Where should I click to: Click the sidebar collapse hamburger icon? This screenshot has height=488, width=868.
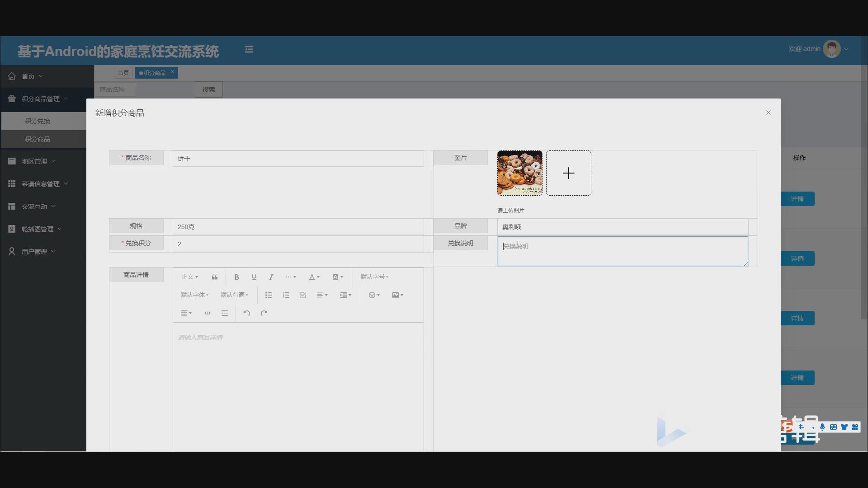click(x=249, y=49)
